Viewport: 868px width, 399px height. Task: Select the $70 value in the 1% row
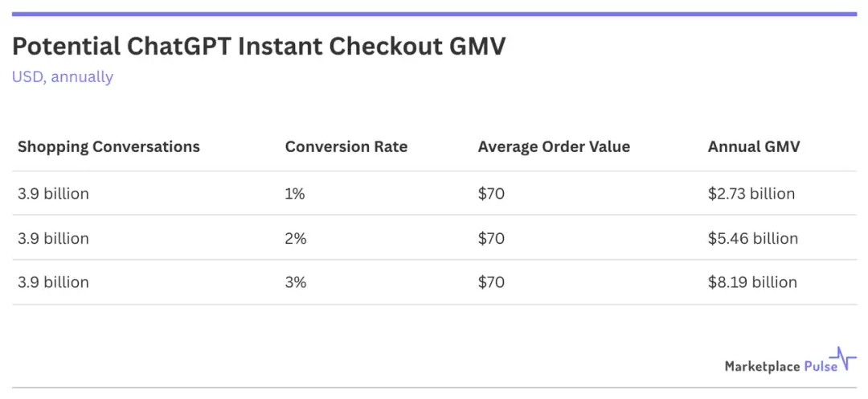(491, 194)
